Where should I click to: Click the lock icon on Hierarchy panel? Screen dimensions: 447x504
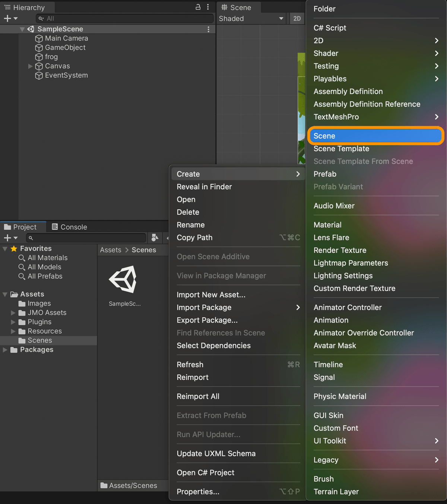click(198, 7)
